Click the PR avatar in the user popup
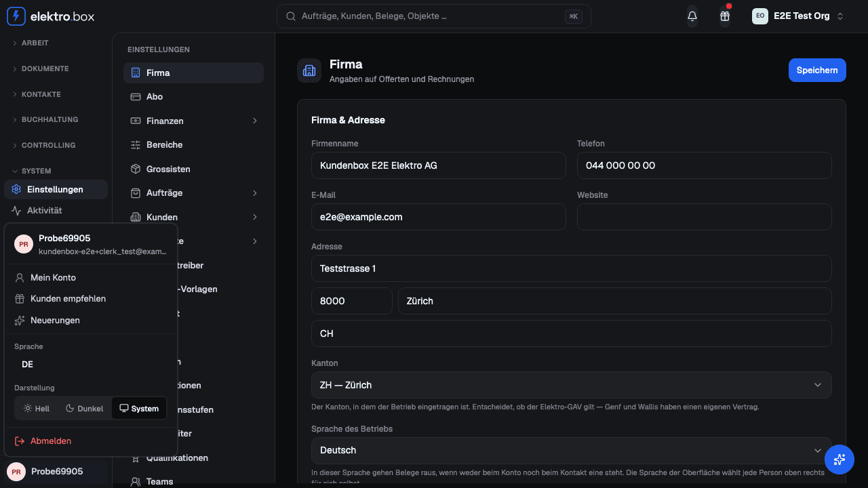 coord(24,244)
